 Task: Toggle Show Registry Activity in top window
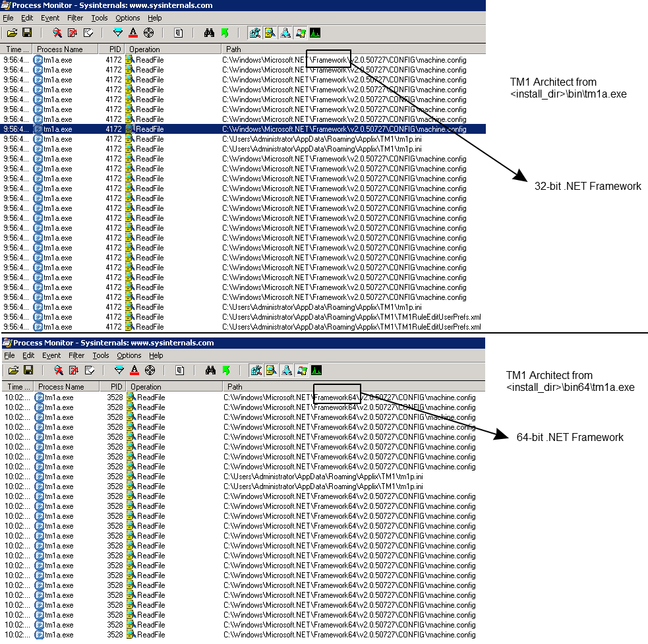click(x=255, y=33)
